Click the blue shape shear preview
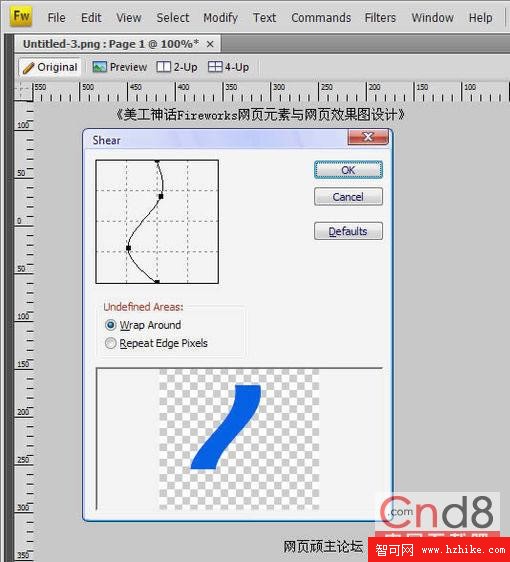The image size is (510, 562). [226, 427]
